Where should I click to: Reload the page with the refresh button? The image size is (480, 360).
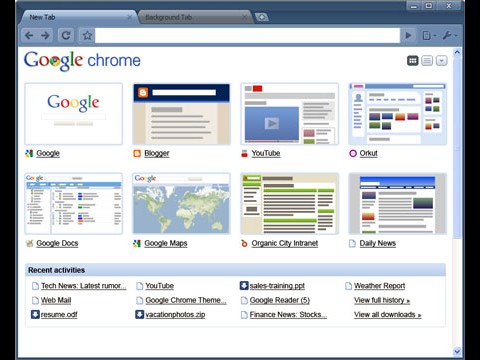[66, 35]
